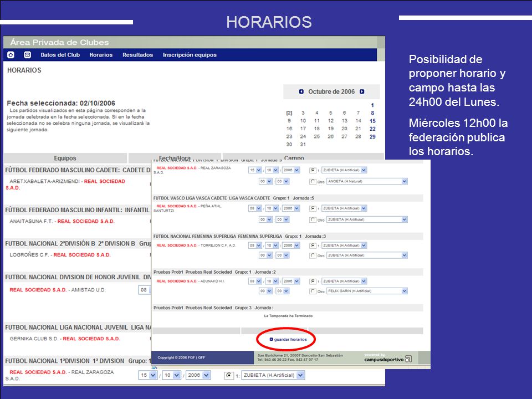Open ANOETA (H.Natural) field dropdown
The width and height of the screenshot is (532, 399).
coord(367,182)
